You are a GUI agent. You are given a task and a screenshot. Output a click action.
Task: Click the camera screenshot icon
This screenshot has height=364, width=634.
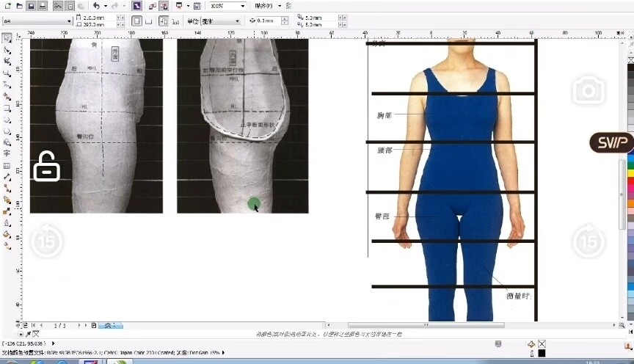click(588, 90)
